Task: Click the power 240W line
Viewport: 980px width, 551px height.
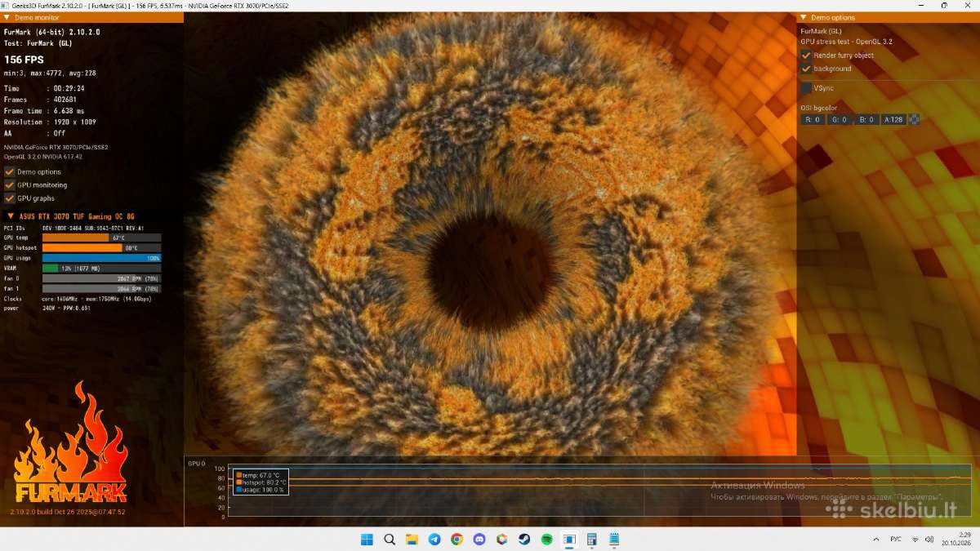Action: click(49, 309)
